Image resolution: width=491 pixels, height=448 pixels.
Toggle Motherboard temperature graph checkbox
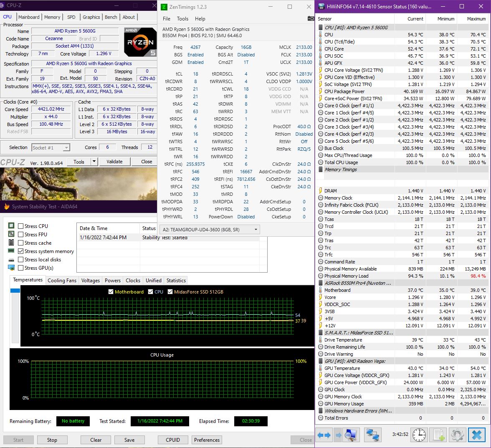(x=111, y=292)
